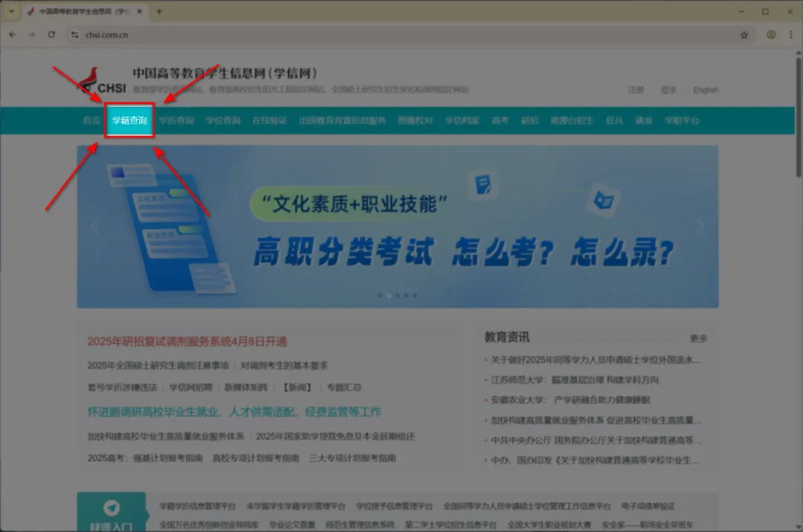
Task: Open 2025年国家助学贷款免息及本金延期偿还 link
Action: [335, 436]
